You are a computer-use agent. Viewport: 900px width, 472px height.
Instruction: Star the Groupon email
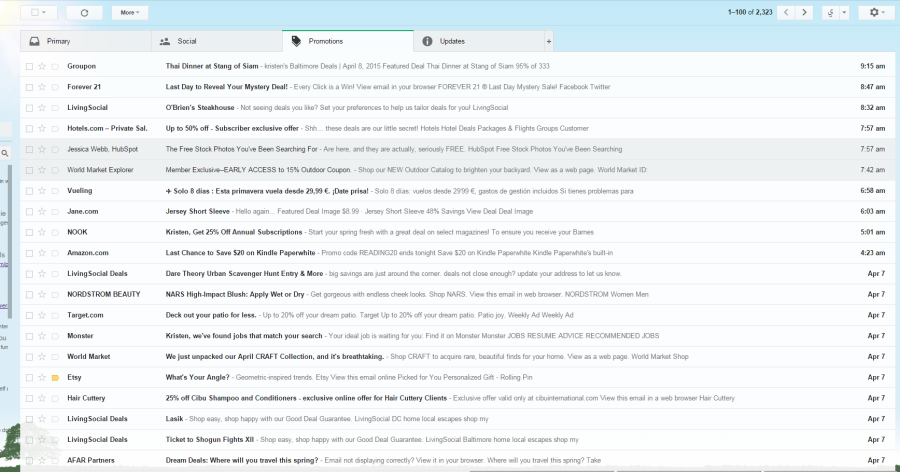click(42, 66)
